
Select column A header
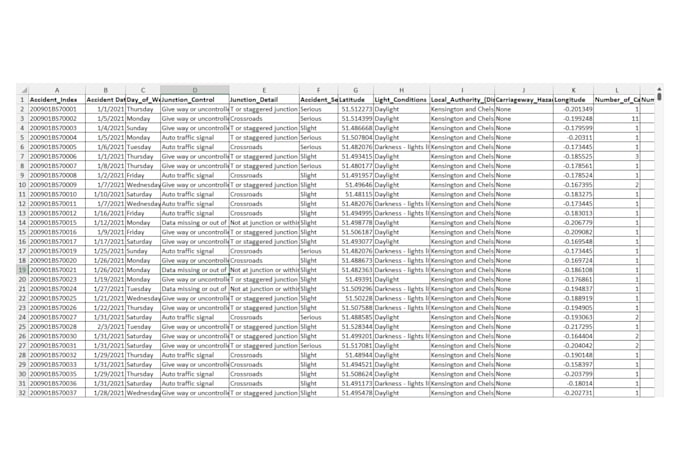pyautogui.click(x=57, y=90)
